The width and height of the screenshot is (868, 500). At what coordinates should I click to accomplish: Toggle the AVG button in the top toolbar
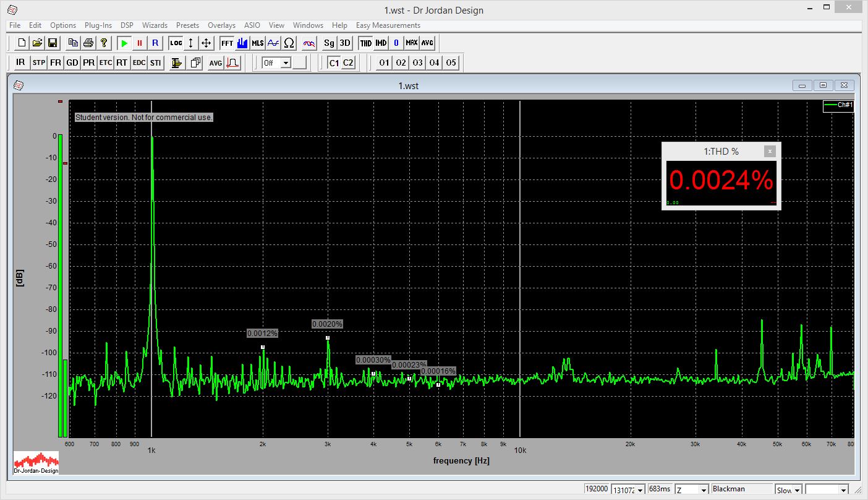pyautogui.click(x=427, y=43)
